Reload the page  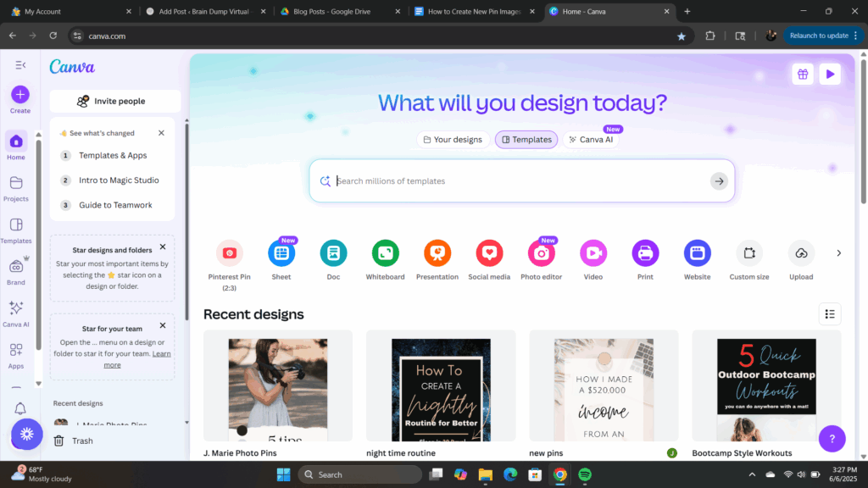(x=53, y=36)
